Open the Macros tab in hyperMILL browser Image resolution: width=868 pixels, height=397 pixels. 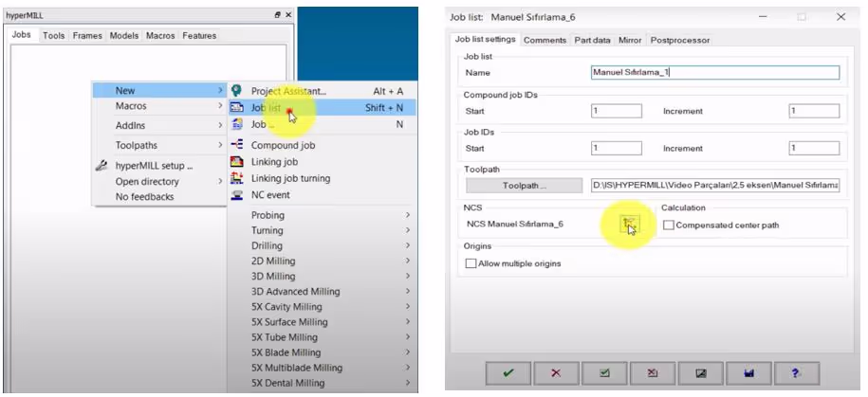tap(160, 35)
